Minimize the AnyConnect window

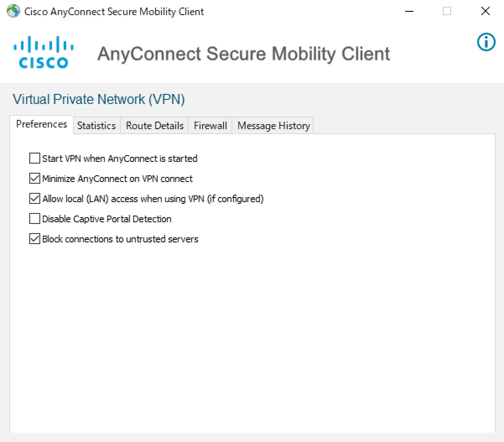(x=409, y=11)
